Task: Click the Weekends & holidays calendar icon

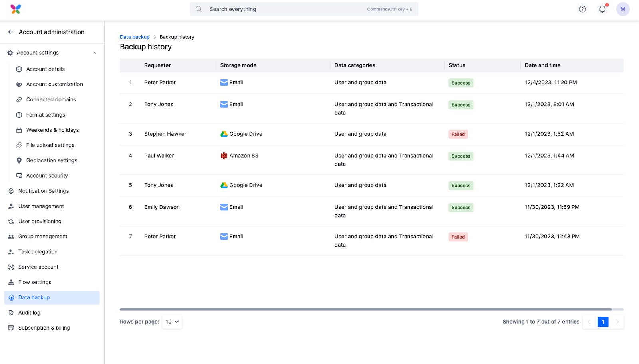Action: click(19, 130)
